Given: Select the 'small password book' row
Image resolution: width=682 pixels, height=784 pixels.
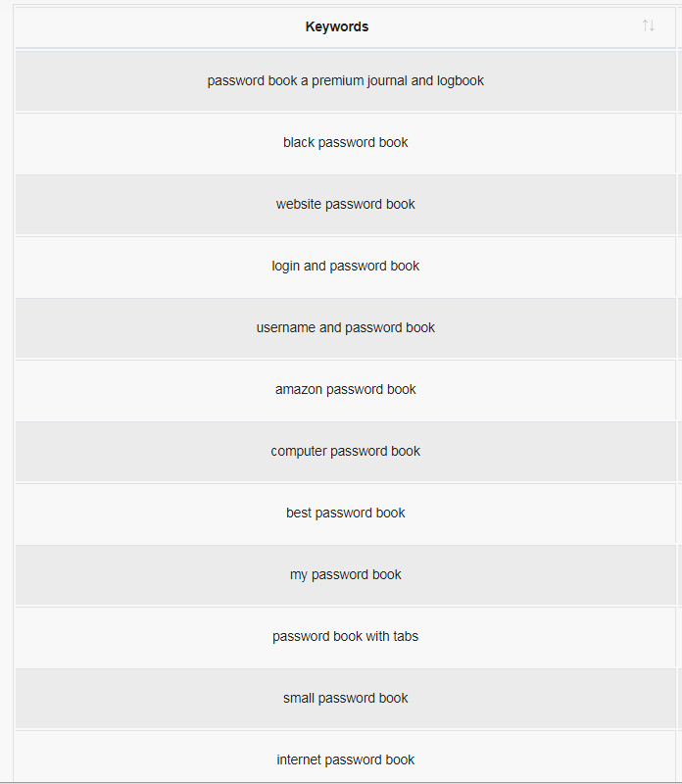Looking at the screenshot, I should coord(345,699).
